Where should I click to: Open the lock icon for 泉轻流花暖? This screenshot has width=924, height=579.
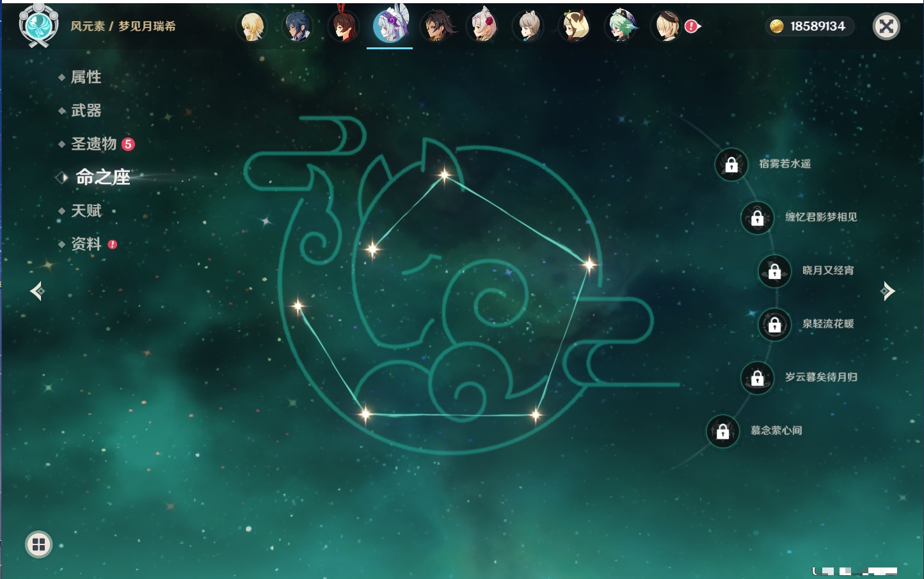775,324
